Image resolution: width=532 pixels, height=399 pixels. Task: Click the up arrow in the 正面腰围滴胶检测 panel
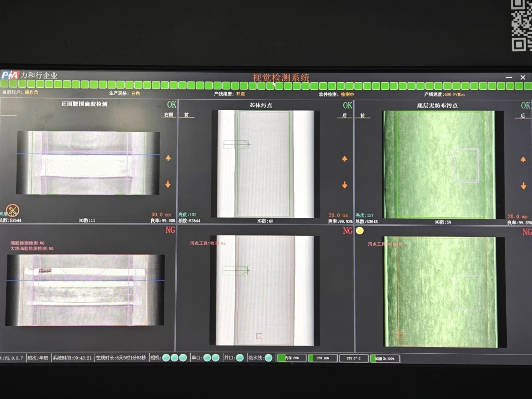(x=168, y=158)
